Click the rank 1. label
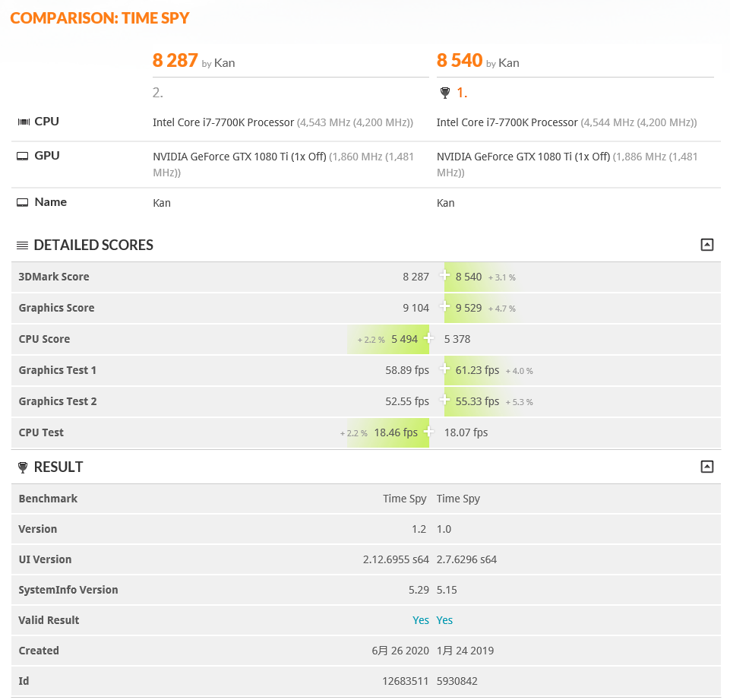This screenshot has height=700, width=730. [x=462, y=93]
